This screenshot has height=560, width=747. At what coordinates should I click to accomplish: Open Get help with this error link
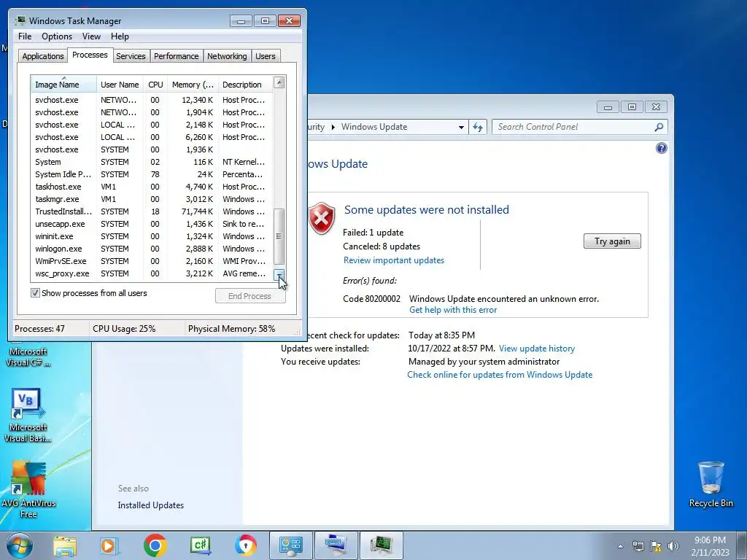(x=452, y=310)
